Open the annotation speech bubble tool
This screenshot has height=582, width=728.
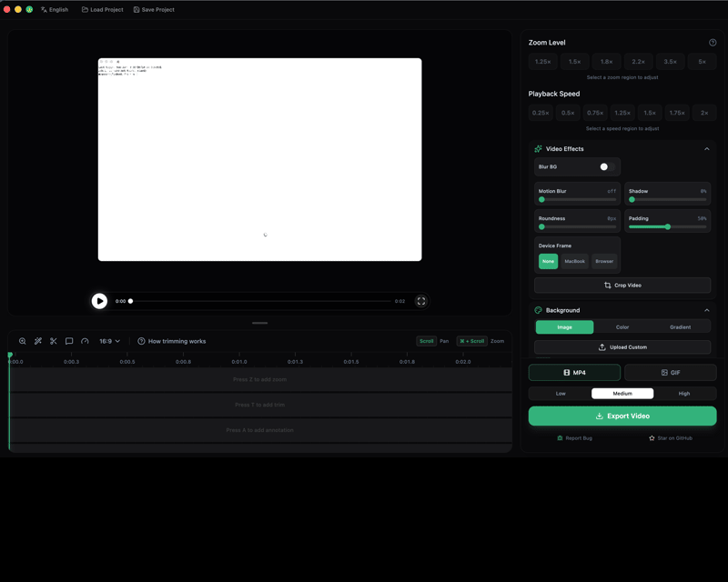click(68, 341)
